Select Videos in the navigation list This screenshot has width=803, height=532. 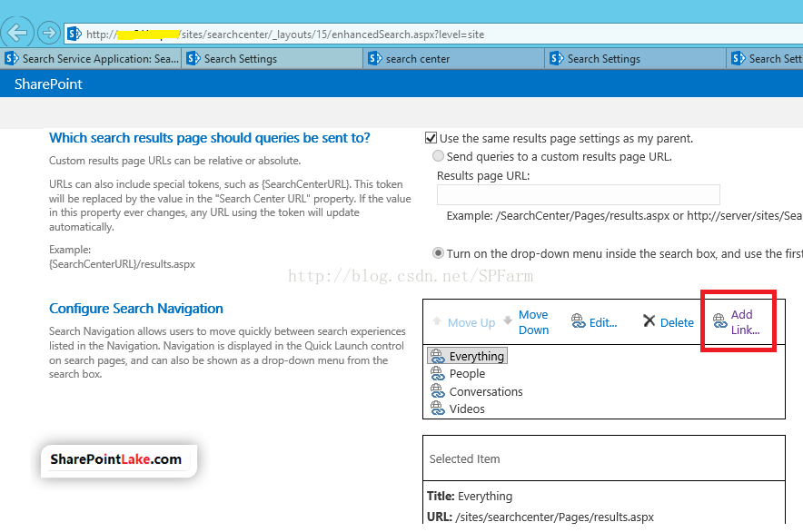467,409
